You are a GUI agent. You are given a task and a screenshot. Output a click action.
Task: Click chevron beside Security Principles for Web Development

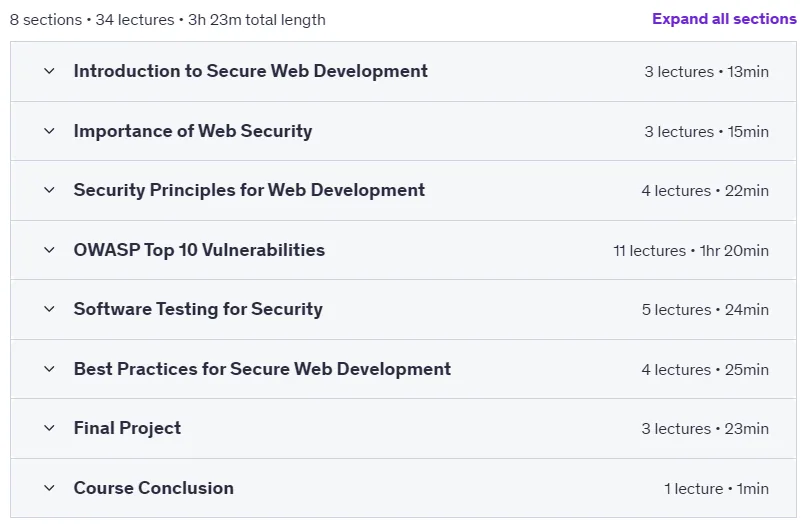pos(49,190)
